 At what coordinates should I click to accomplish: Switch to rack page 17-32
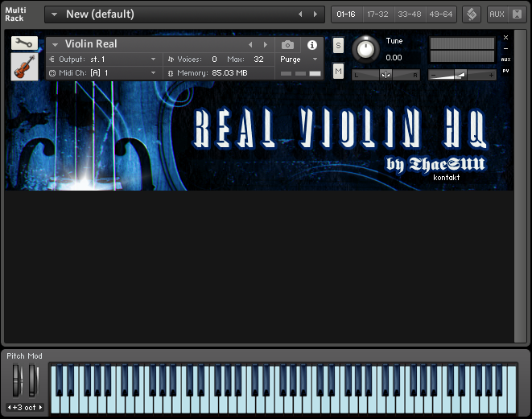pos(378,14)
